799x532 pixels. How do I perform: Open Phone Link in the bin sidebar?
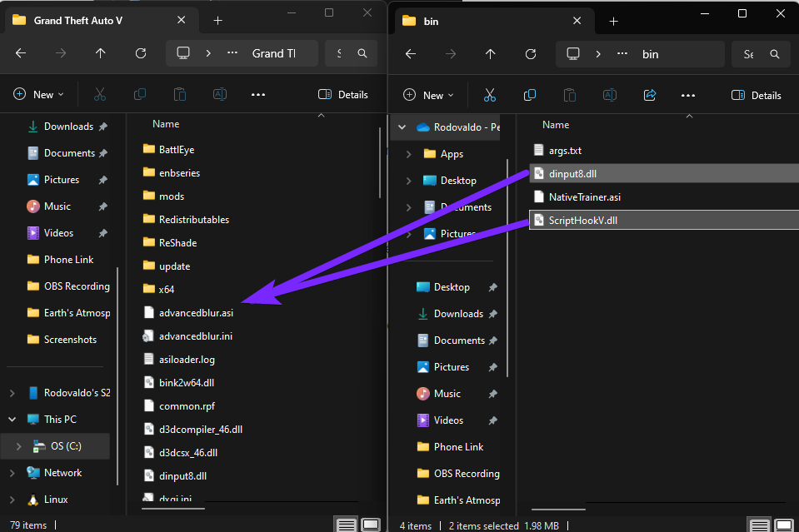pyautogui.click(x=450, y=447)
